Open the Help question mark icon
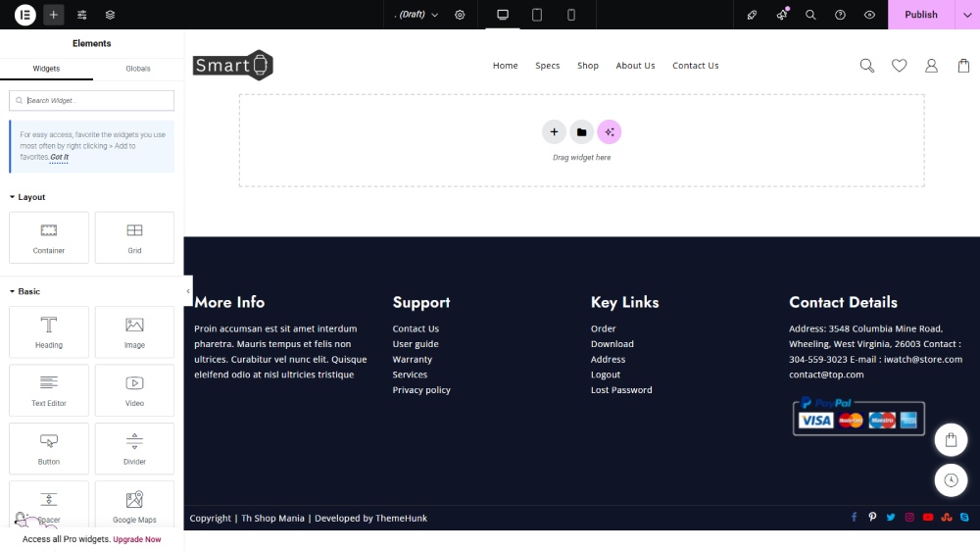 coord(840,15)
